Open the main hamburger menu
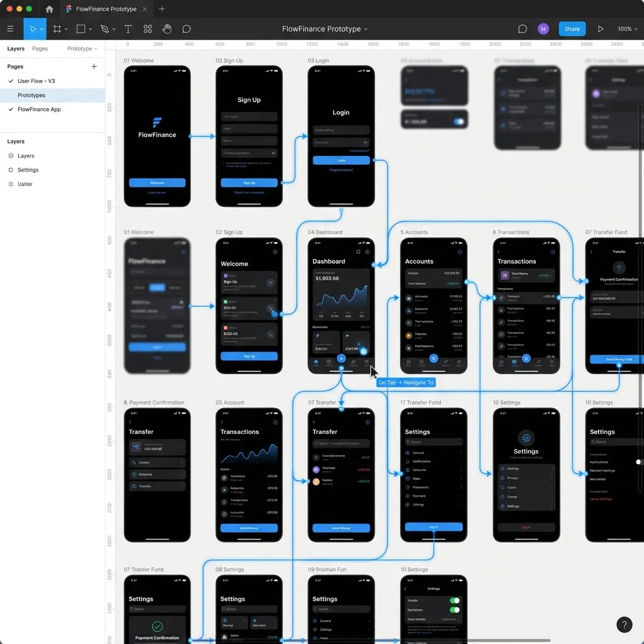This screenshot has height=644, width=644. [x=10, y=29]
